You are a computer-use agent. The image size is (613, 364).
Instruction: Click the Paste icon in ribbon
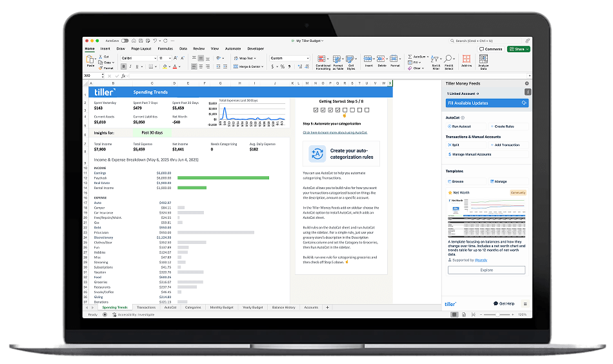click(x=90, y=59)
